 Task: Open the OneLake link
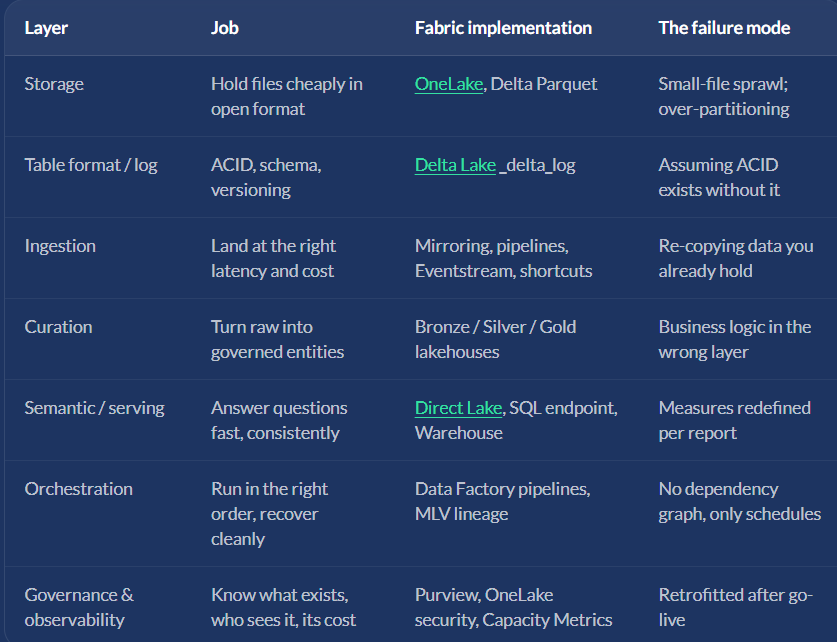[448, 84]
